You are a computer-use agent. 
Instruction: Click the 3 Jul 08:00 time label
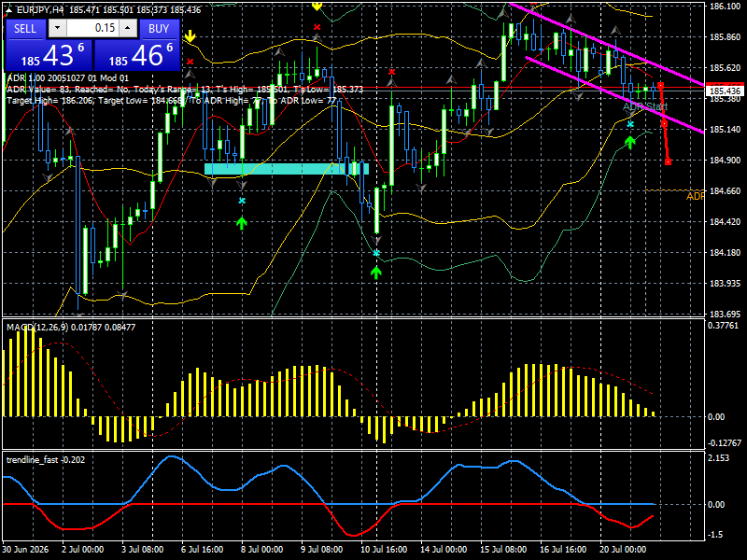tap(143, 549)
